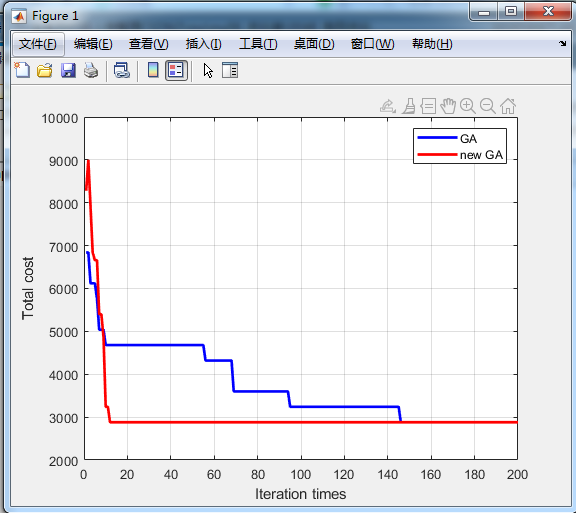Click the New Figure icon
The image size is (576, 513).
pyautogui.click(x=22, y=70)
